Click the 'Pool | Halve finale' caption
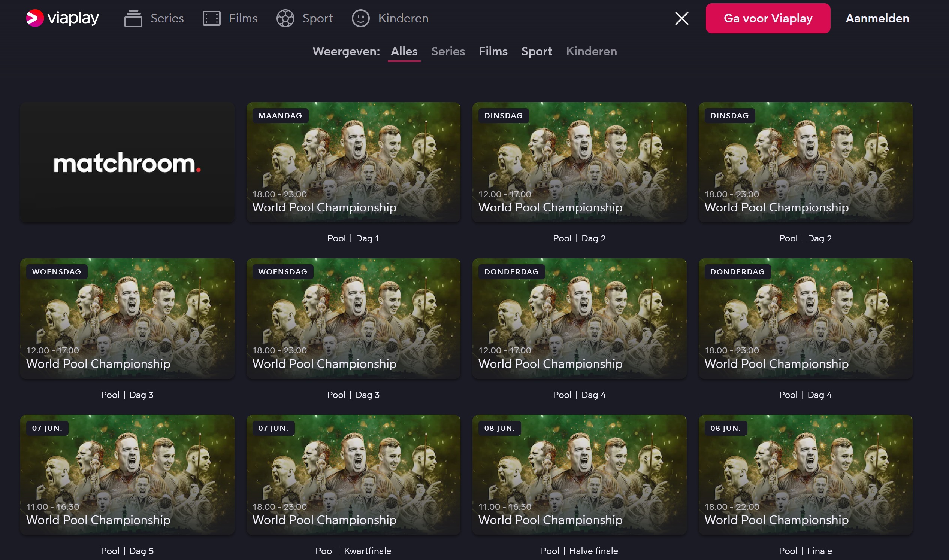This screenshot has height=560, width=949. [579, 551]
